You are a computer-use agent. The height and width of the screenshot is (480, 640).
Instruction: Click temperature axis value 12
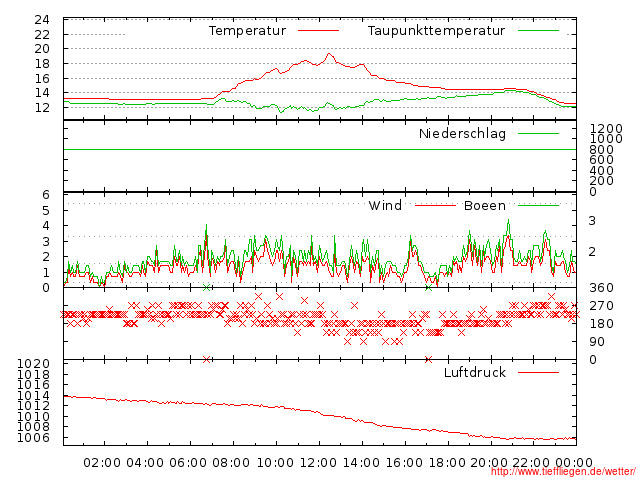point(42,108)
